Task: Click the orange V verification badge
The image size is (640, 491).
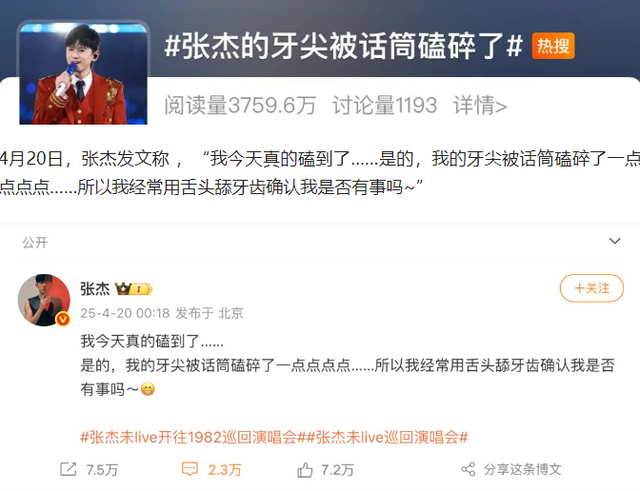Action: click(62, 319)
